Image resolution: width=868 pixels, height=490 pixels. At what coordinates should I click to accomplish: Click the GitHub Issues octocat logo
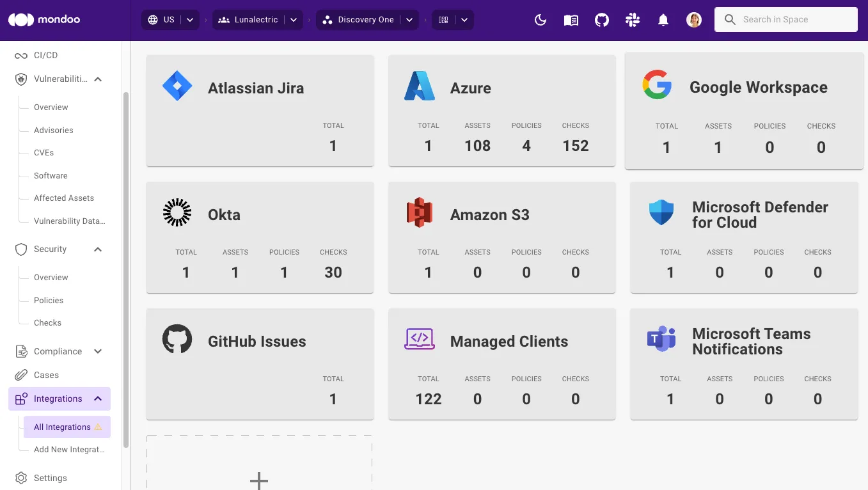[x=177, y=339]
